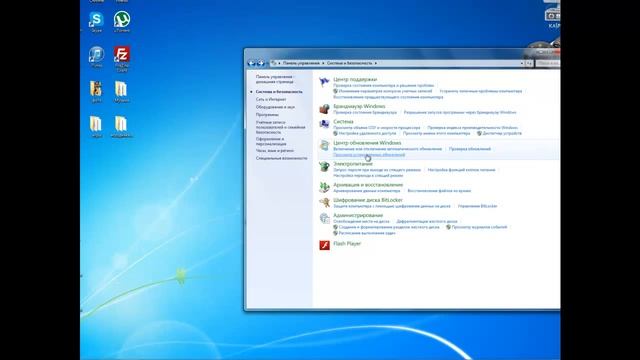Click Диспетчер устройств link

[502, 133]
